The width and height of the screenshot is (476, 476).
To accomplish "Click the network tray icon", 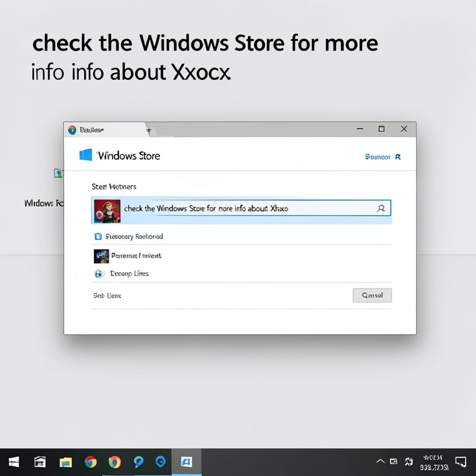I will click(x=393, y=462).
